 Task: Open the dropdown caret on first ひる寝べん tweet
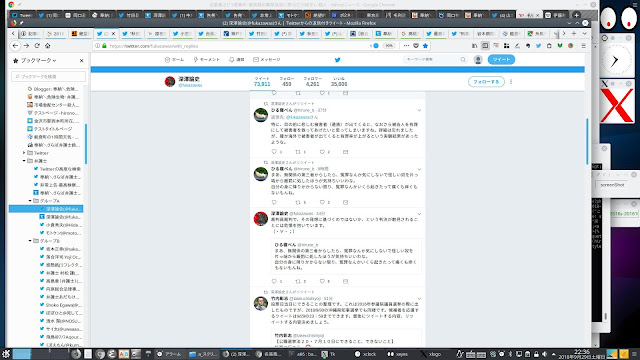(419, 110)
